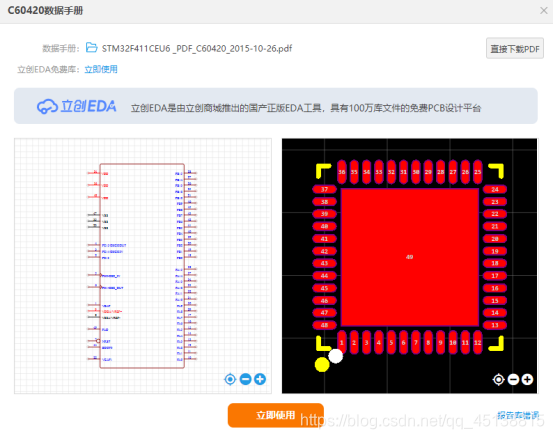This screenshot has height=439, width=554.
Task: Select the center thermal pad 49
Action: pos(410,257)
